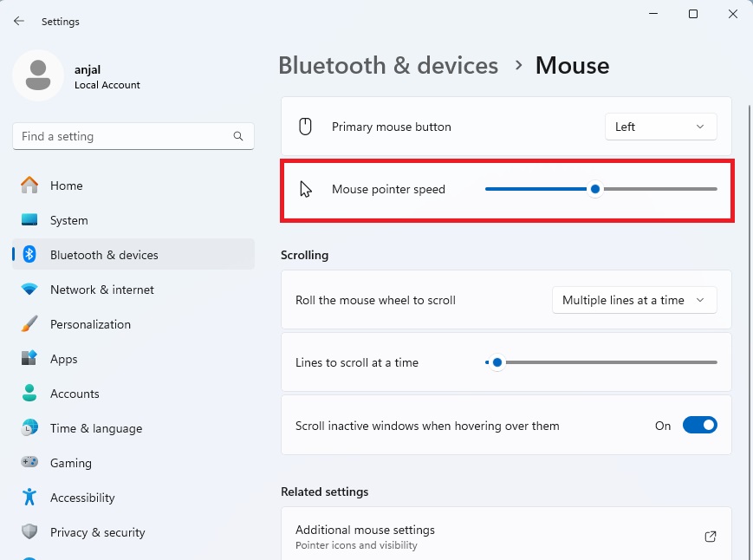753x560 pixels.
Task: Click the search magnifier icon in Find a setting
Action: [238, 136]
